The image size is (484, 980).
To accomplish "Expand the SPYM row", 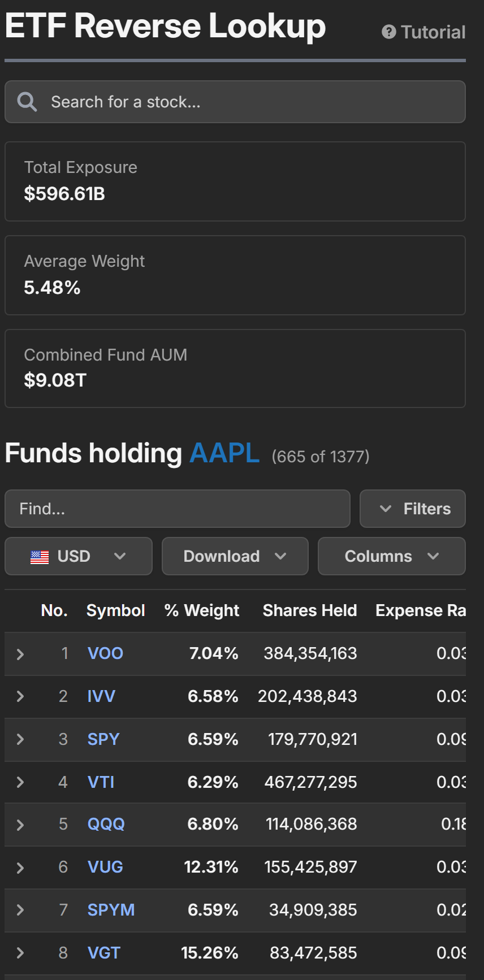I will coord(20,910).
